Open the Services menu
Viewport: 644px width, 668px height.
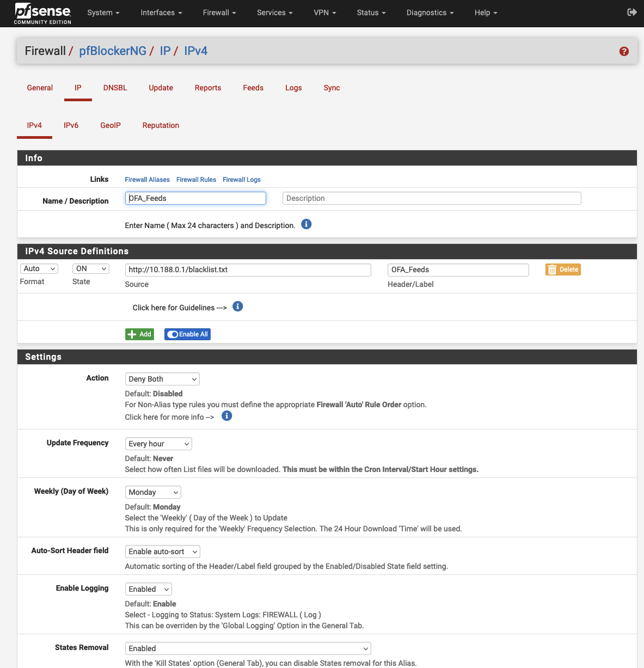pos(275,13)
